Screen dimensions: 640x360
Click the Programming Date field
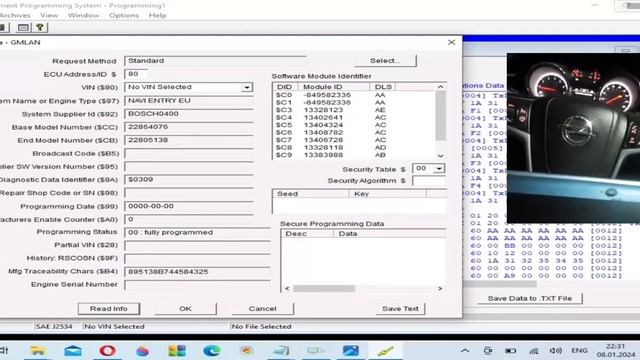click(189, 206)
